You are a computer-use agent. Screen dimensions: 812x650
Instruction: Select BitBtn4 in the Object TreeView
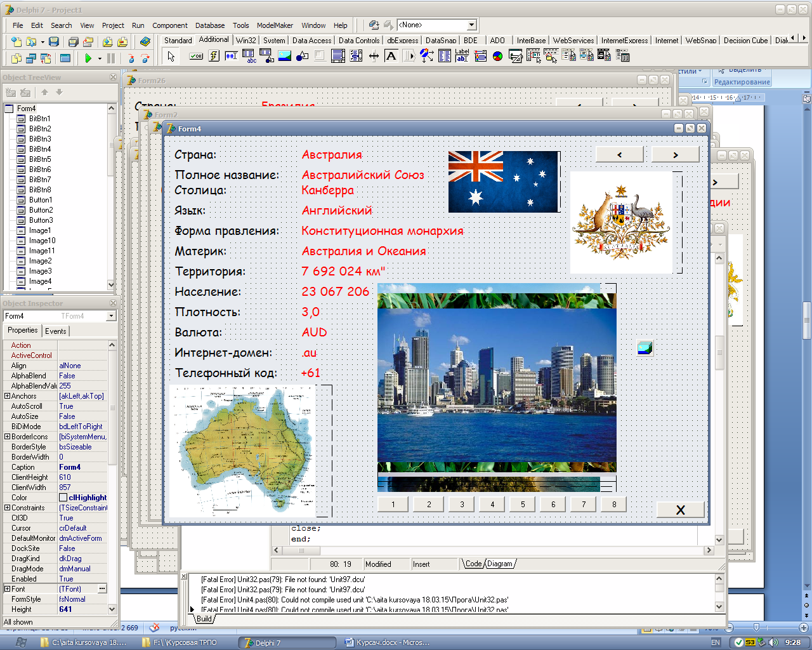(39, 149)
